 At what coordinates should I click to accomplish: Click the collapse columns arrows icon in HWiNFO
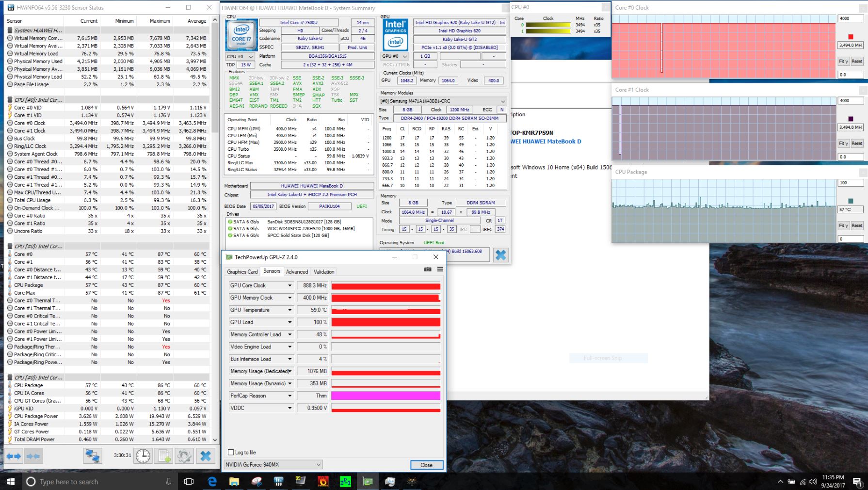pyautogui.click(x=33, y=456)
